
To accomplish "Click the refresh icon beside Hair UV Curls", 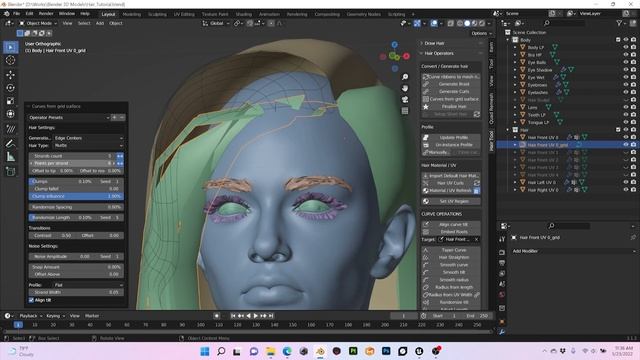I will point(476,183).
